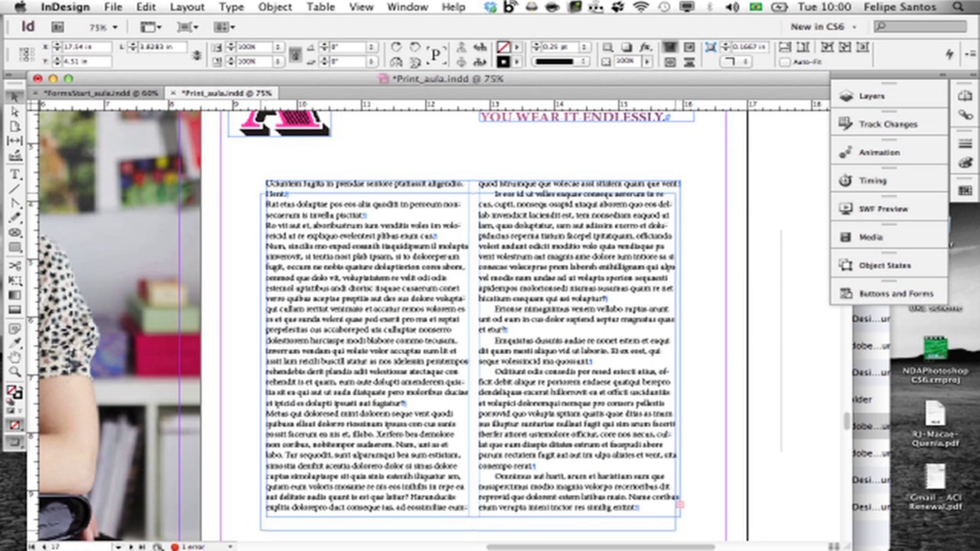
Task: Click the X position input field
Action: (87, 47)
